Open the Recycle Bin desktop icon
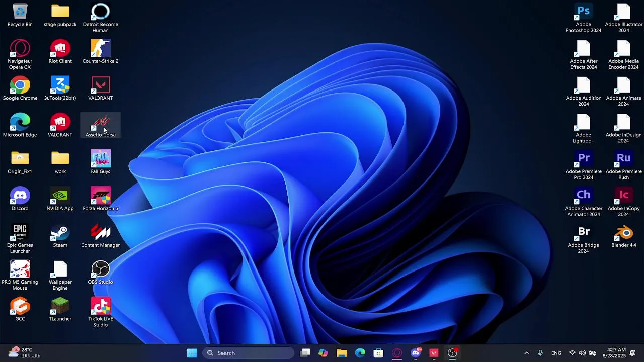Screen dimensions: 644x362 point(20,15)
